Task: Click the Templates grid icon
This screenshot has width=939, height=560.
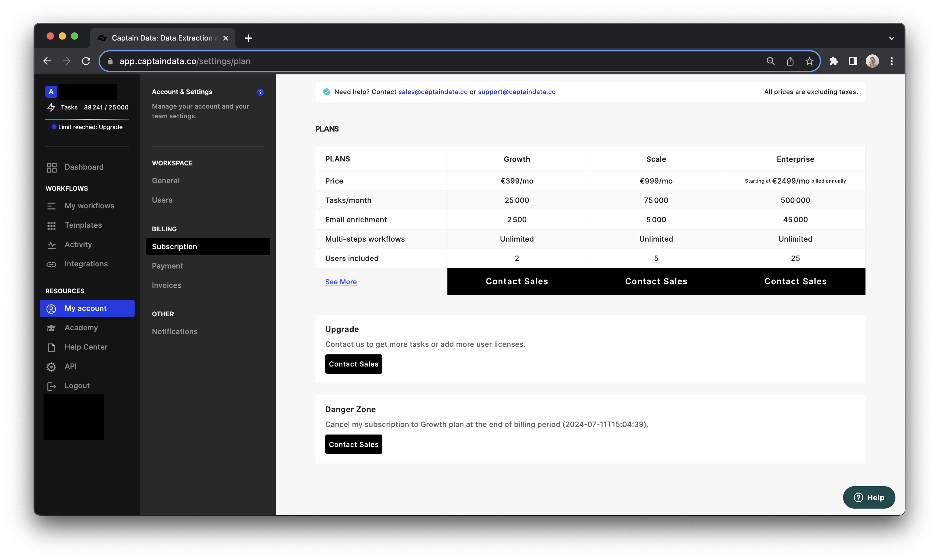Action: pos(52,226)
